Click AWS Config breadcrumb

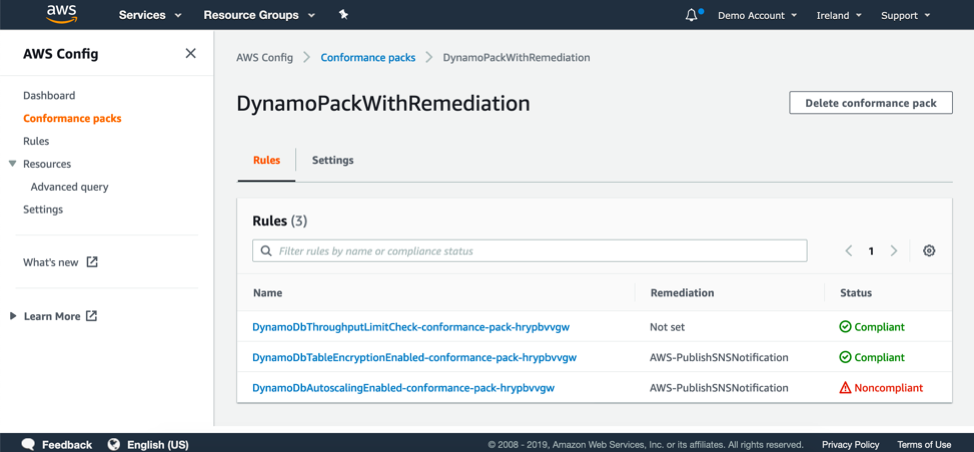point(264,58)
